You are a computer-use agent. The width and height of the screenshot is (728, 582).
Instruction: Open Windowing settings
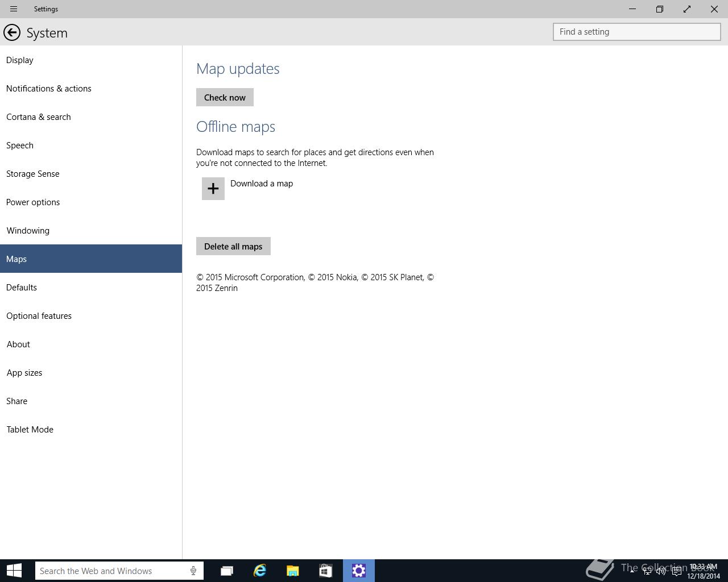91,230
